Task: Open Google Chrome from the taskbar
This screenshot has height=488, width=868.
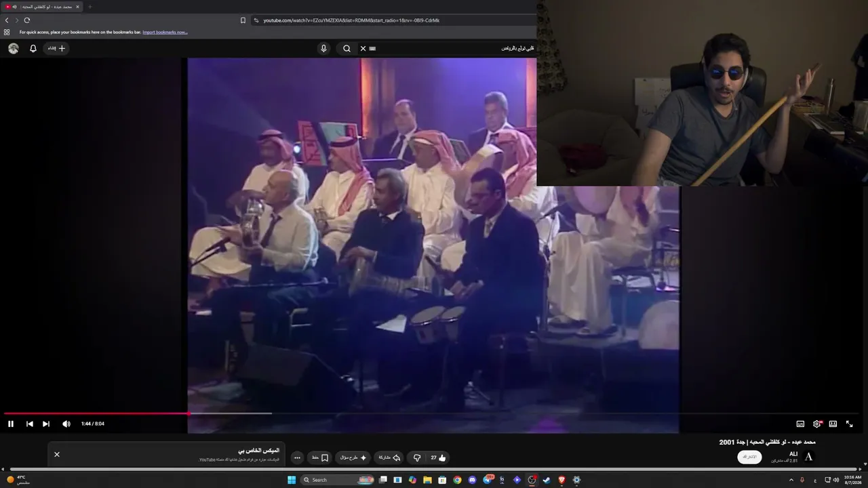Action: point(457,480)
